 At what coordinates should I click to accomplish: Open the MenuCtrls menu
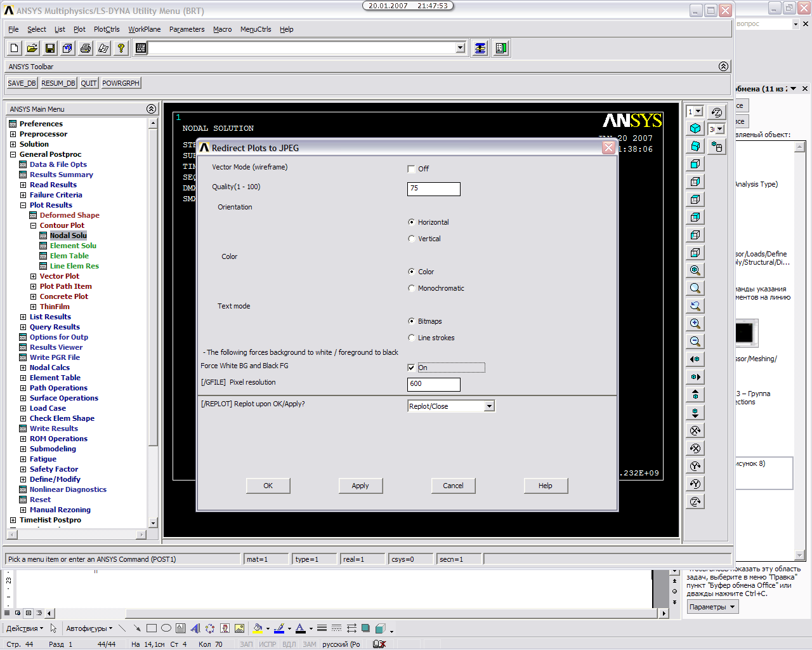click(256, 29)
